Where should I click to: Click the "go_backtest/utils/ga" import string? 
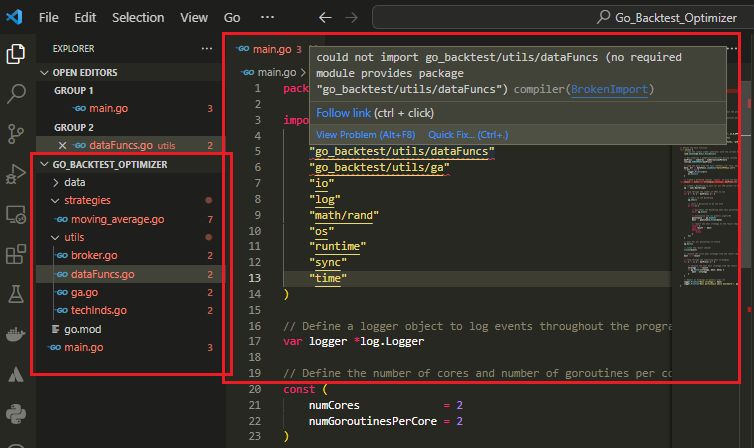(379, 167)
